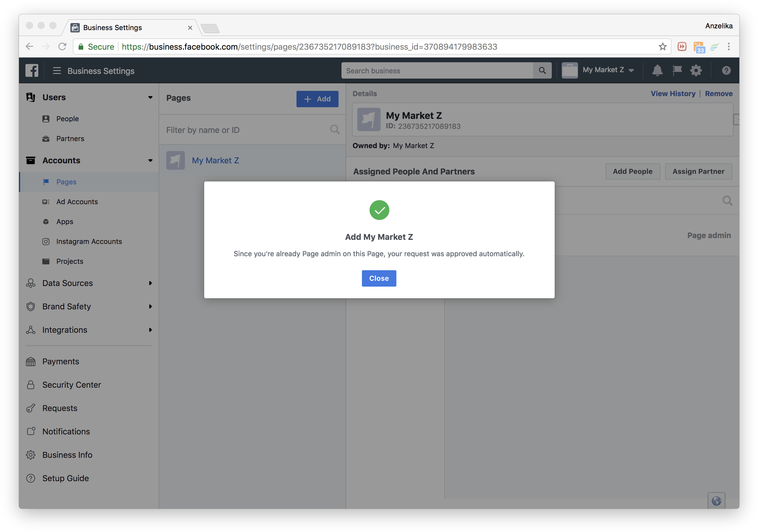Click the Add page button
The width and height of the screenshot is (758, 532).
317,99
